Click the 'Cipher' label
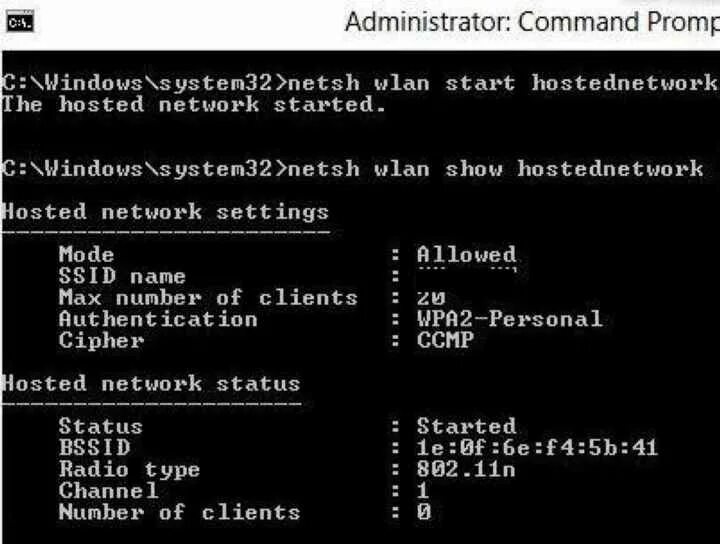 click(x=101, y=340)
